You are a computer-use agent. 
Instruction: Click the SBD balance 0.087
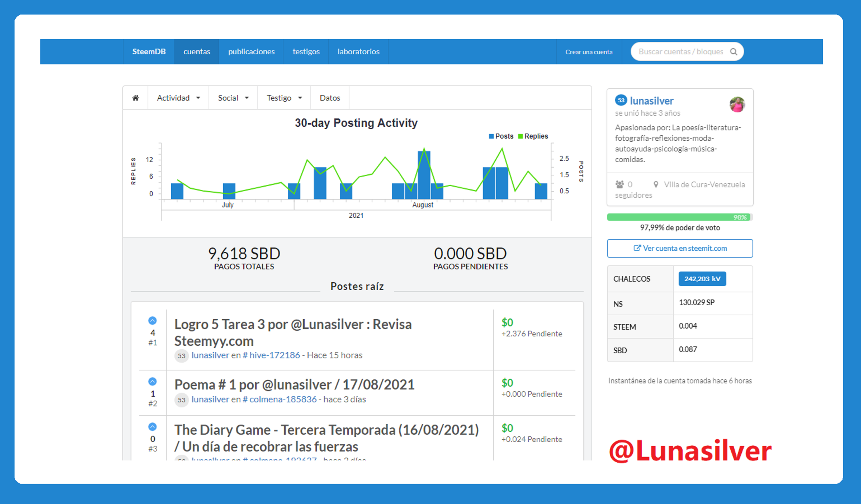pyautogui.click(x=688, y=350)
